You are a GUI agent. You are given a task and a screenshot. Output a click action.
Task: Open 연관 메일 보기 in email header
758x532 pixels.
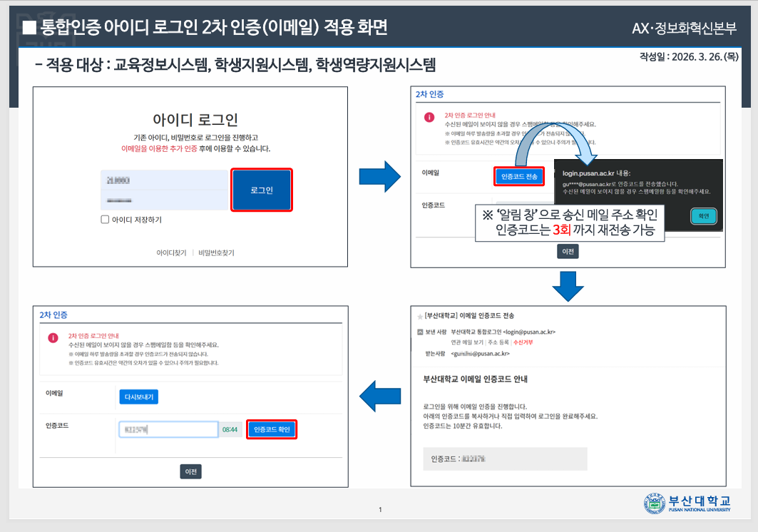click(x=463, y=342)
